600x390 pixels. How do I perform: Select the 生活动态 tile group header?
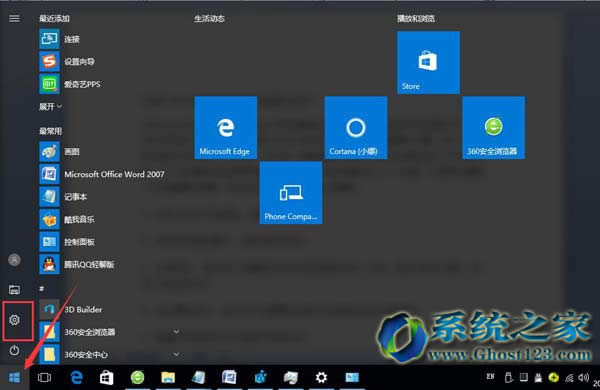(x=209, y=18)
